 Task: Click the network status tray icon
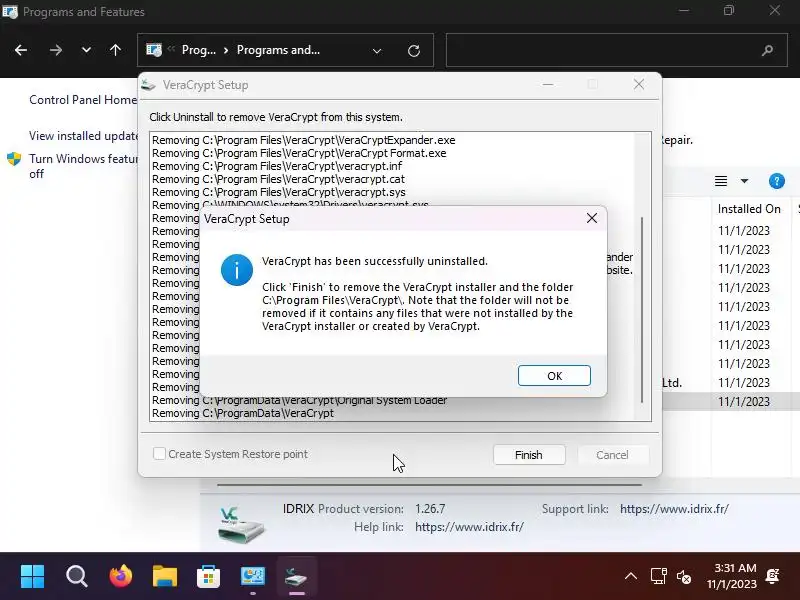(x=659, y=577)
